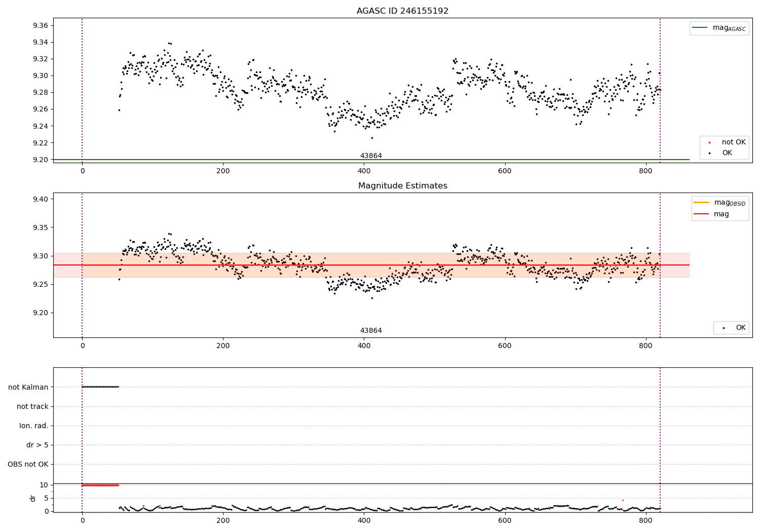Click the '43864' label in the top plot
760x532 pixels.
tap(371, 156)
